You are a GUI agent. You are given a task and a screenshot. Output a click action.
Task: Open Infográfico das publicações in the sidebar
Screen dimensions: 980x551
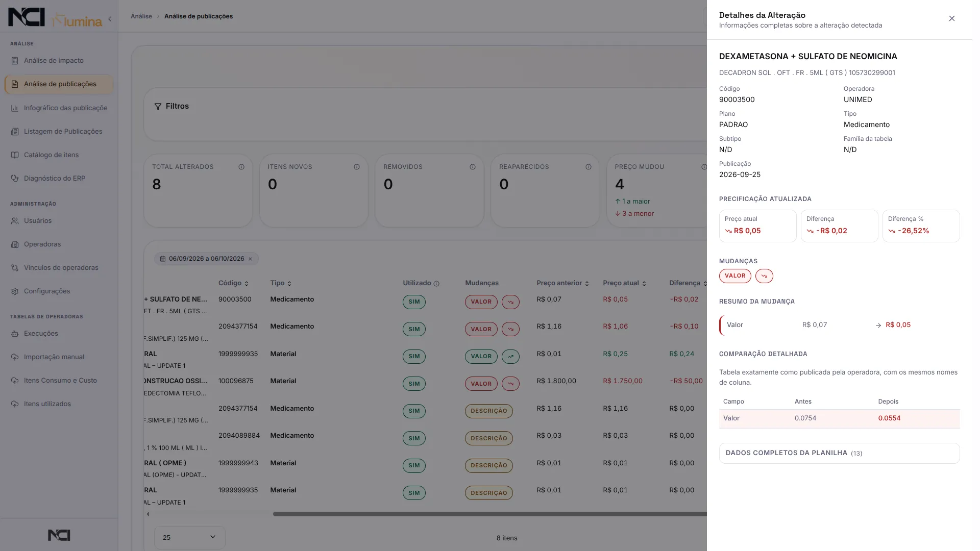coord(59,108)
